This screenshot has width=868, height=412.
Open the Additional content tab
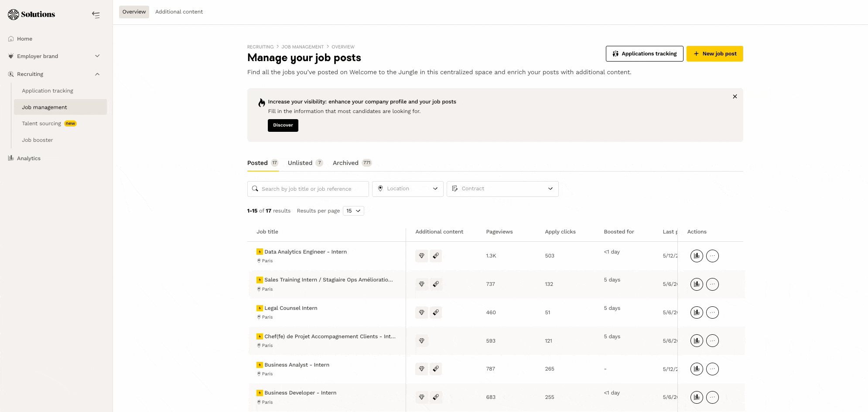point(179,12)
